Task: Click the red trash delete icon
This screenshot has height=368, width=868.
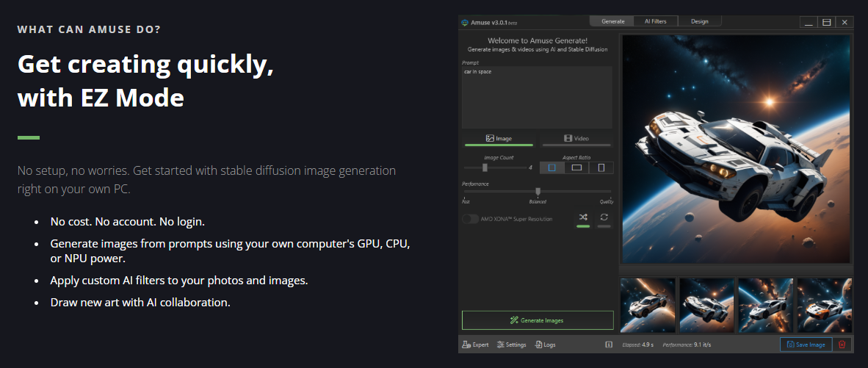Action: [842, 344]
